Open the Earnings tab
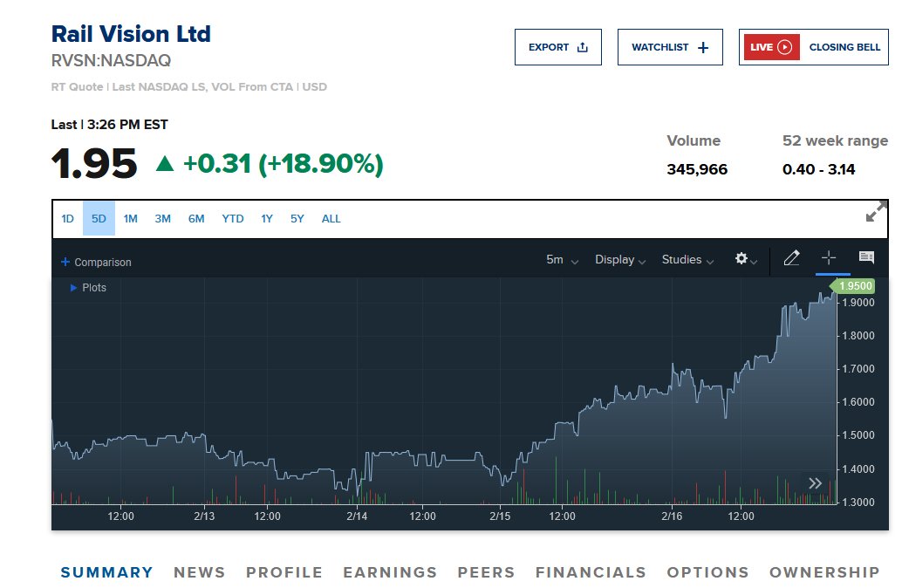The width and height of the screenshot is (902, 588). click(390, 572)
